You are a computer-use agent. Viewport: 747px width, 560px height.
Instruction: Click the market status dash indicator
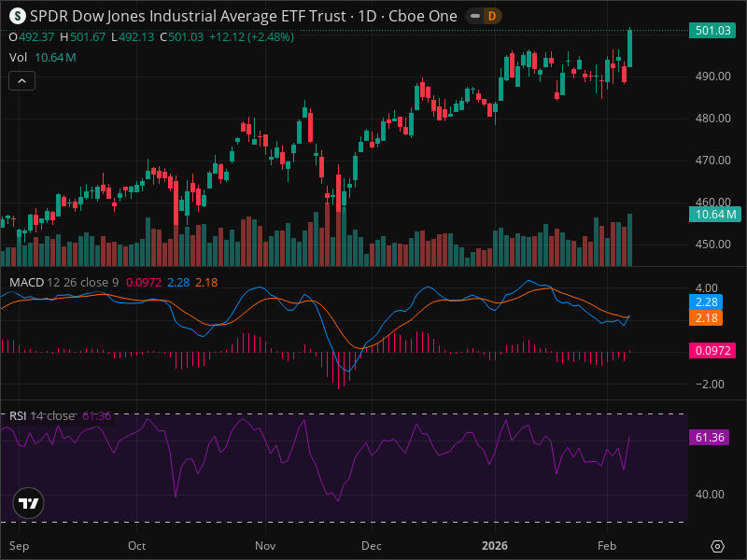[x=475, y=16]
